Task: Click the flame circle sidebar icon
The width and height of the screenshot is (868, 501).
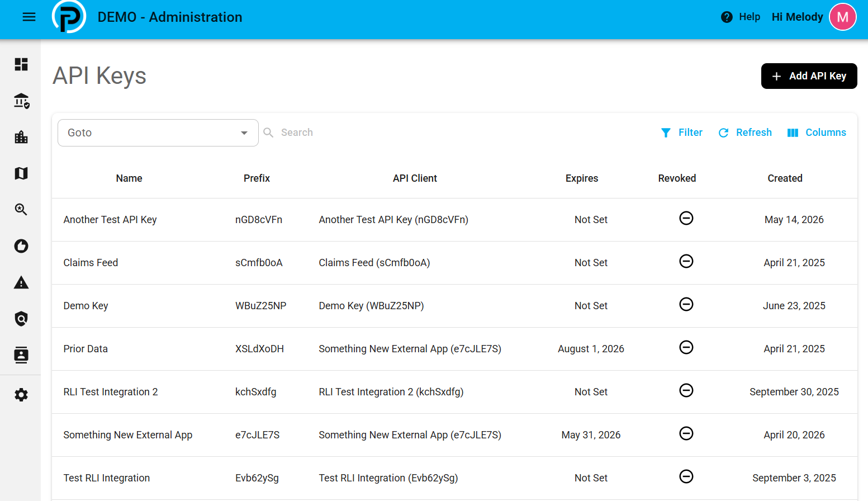Action: coord(21,246)
